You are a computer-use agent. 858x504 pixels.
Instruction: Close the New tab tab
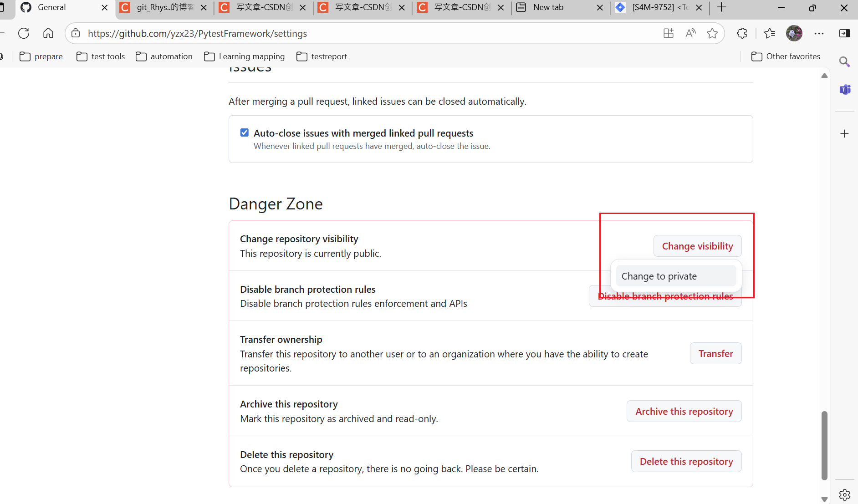pos(600,8)
